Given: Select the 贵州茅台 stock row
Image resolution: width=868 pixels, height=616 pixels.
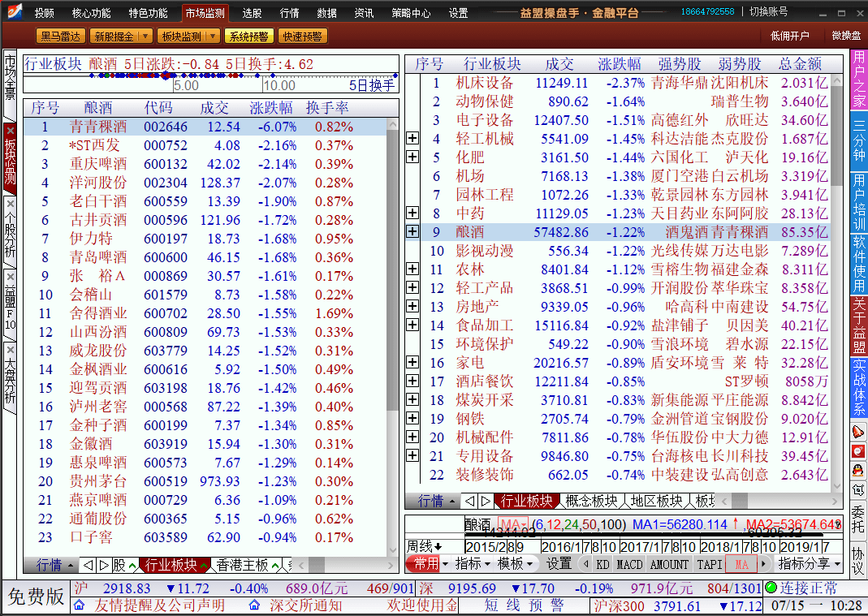Looking at the screenshot, I should coord(205,481).
